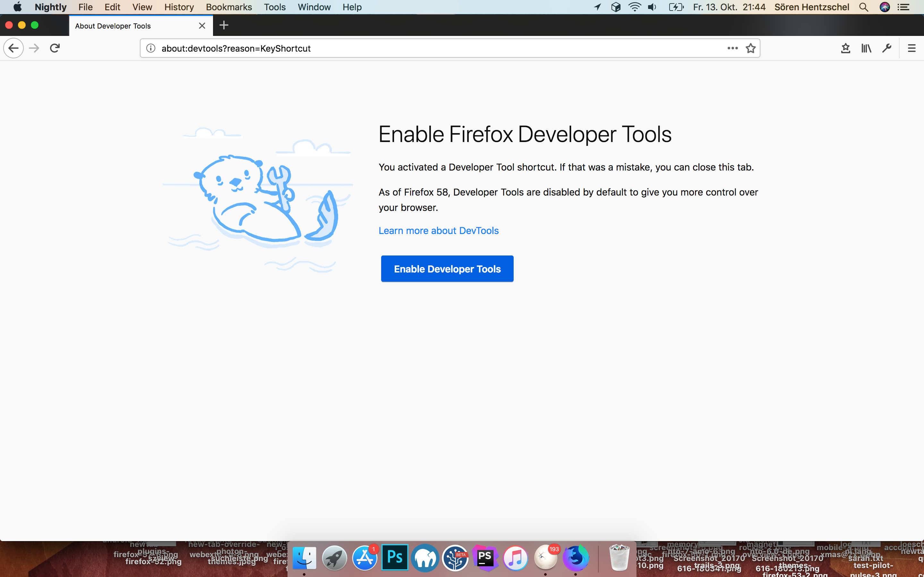Click the wrench developer icon in toolbar
Viewport: 924px width, 577px height.
(886, 48)
